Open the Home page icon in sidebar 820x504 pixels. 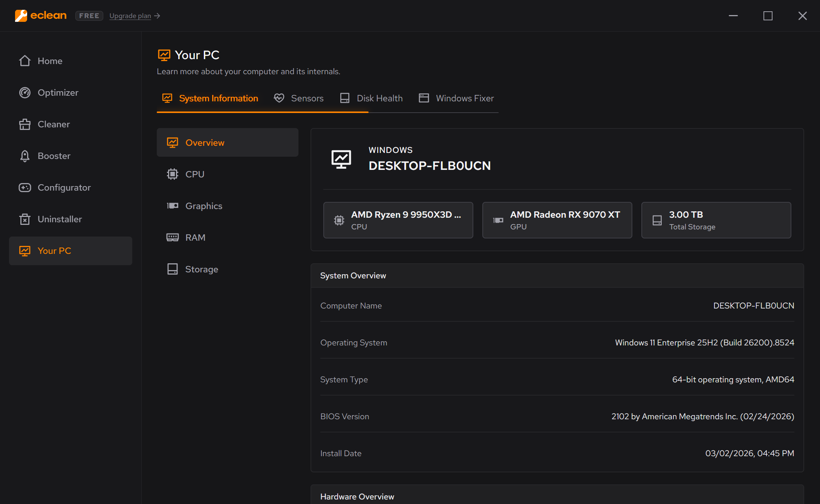[x=25, y=61]
